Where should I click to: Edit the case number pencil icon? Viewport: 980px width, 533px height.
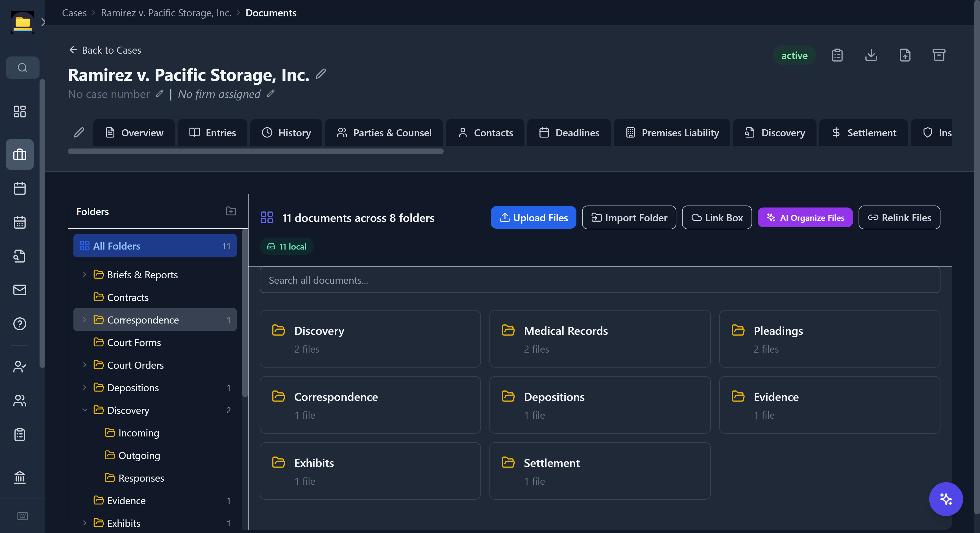click(159, 93)
